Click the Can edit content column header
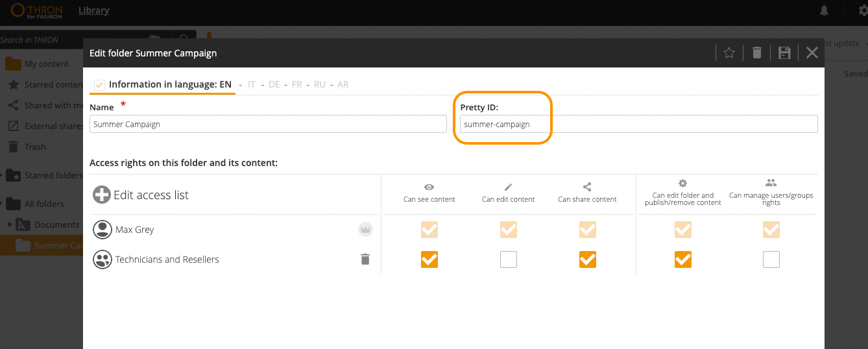868x349 pixels. tap(508, 199)
